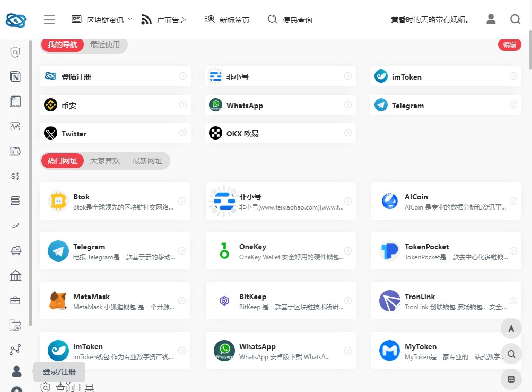Click the Btok description text
Image resolution: width=532 pixels, height=392 pixels.
point(123,207)
